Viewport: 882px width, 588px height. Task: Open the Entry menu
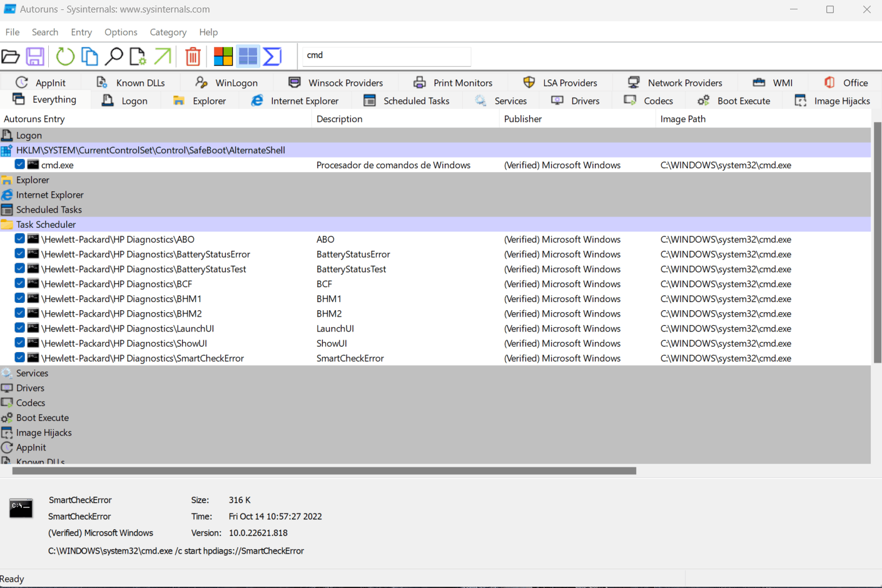pyautogui.click(x=81, y=32)
